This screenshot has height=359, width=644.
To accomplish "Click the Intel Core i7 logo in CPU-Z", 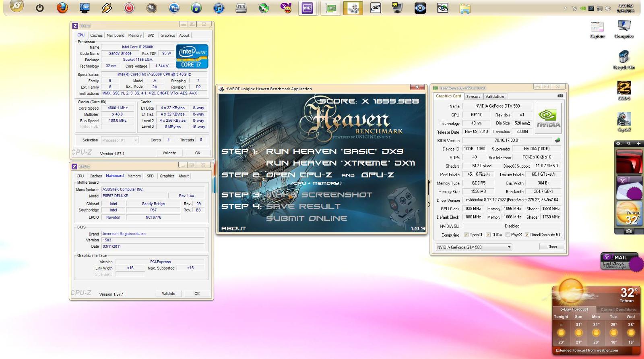I will (192, 56).
